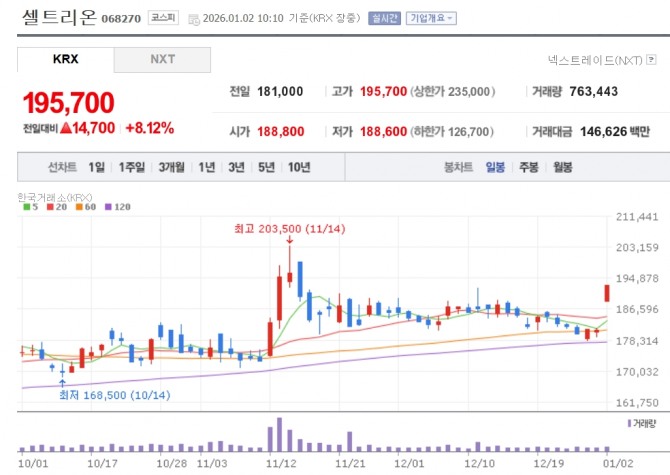Click the 거래량 value 763,443

(x=594, y=91)
